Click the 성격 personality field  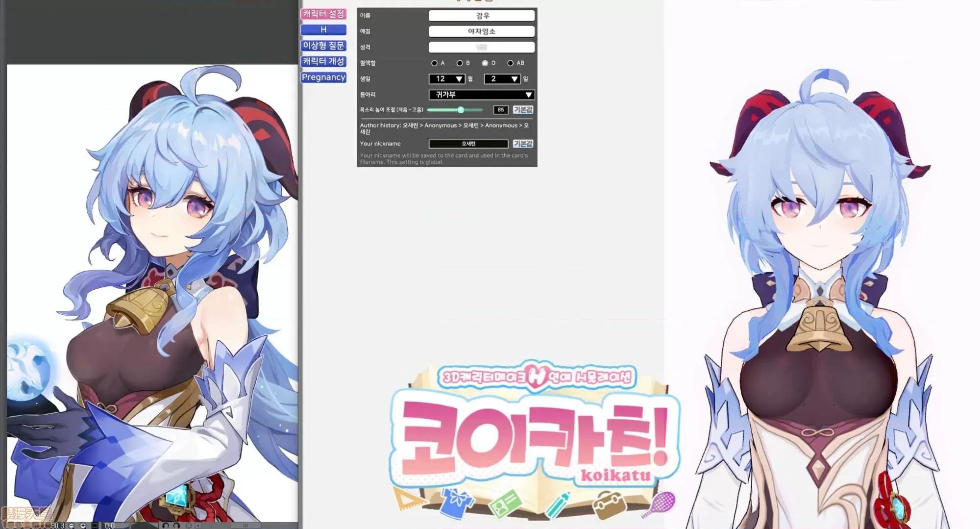(482, 47)
